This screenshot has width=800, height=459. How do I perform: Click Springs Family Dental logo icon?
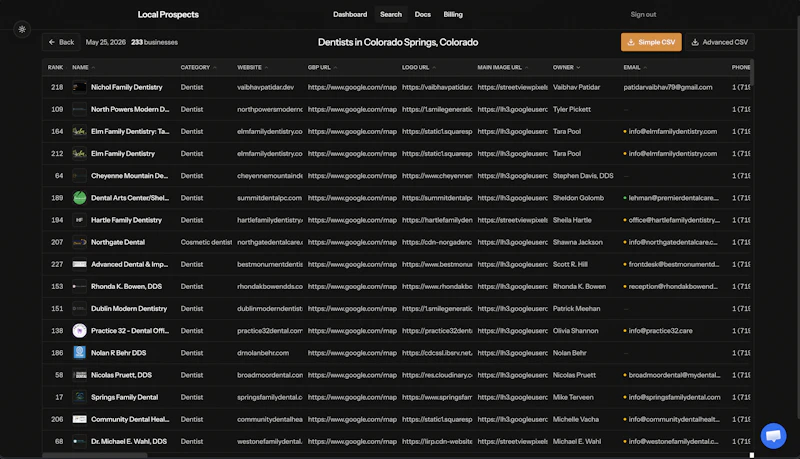[x=80, y=397]
